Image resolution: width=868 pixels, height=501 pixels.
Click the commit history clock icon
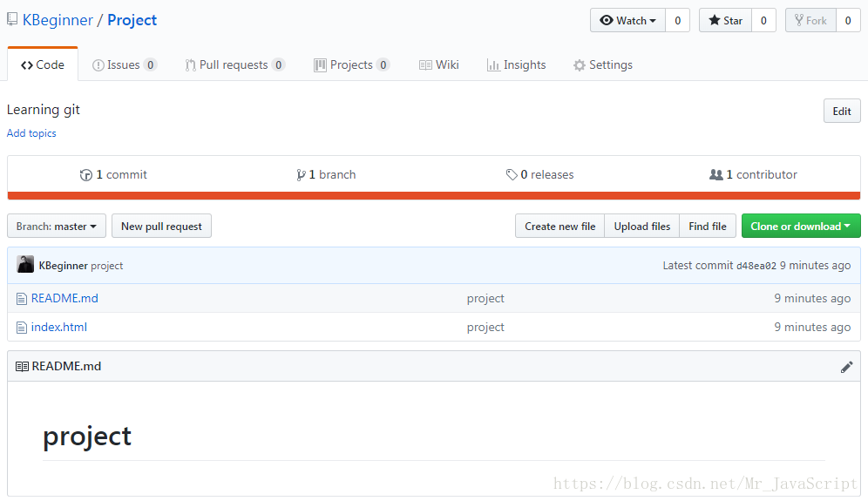pyautogui.click(x=85, y=175)
